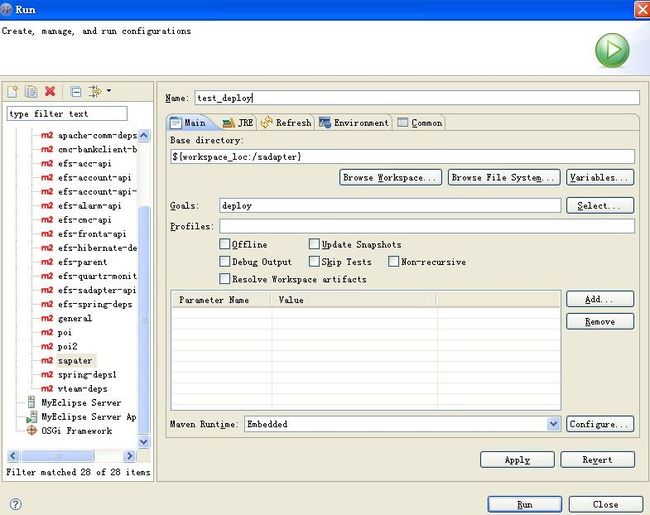Click the Profiles input field
The image size is (650, 515).
427,226
